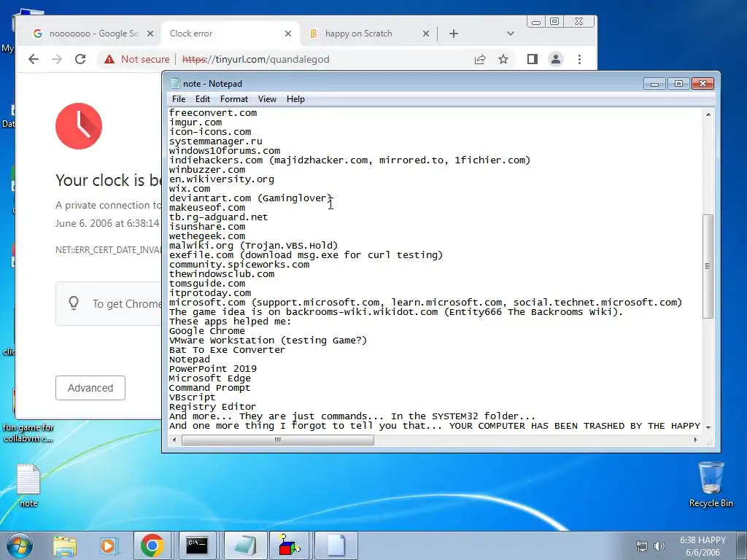Go back in Chrome
Viewport: 747px width, 560px height.
coord(34,59)
